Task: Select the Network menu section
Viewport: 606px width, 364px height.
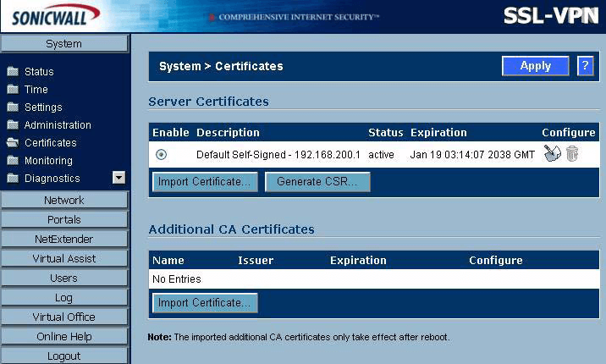Action: point(64,200)
